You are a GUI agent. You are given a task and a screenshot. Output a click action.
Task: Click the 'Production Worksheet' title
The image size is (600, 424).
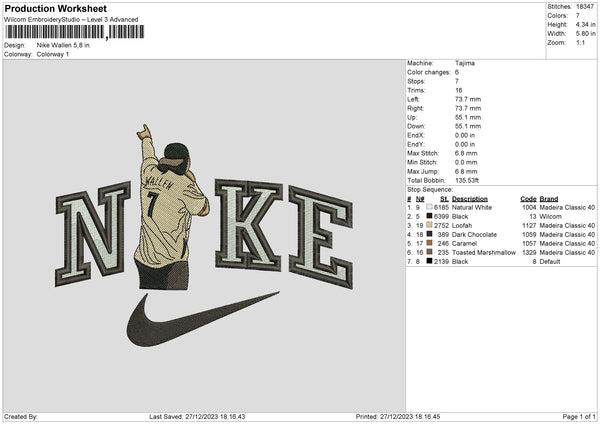coord(55,8)
